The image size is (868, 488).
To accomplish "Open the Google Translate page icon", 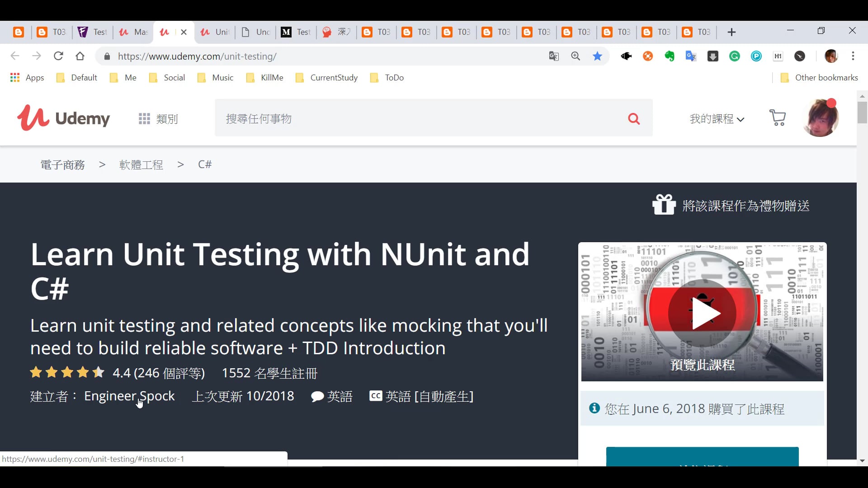I will pos(554,56).
